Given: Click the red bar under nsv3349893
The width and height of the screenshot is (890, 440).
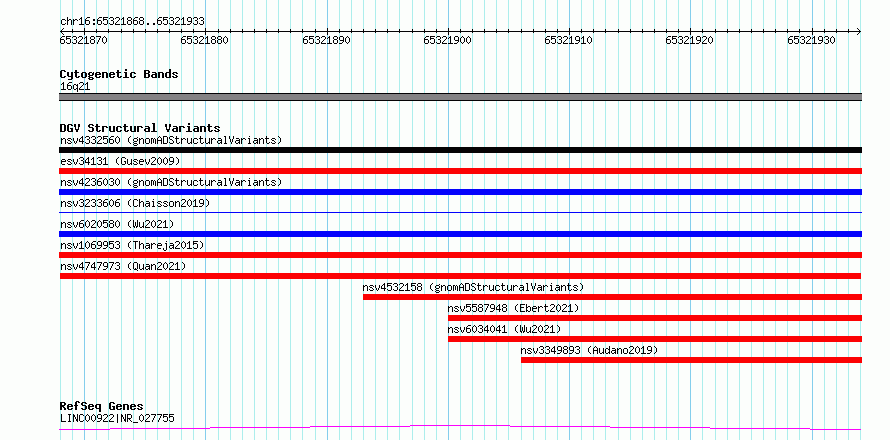Looking at the screenshot, I should tap(691, 360).
